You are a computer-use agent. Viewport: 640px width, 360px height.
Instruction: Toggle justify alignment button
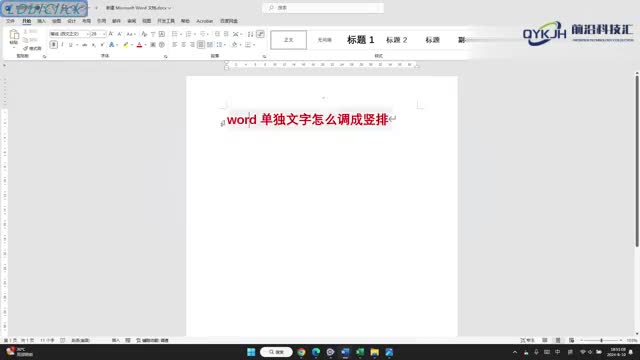[x=200, y=45]
